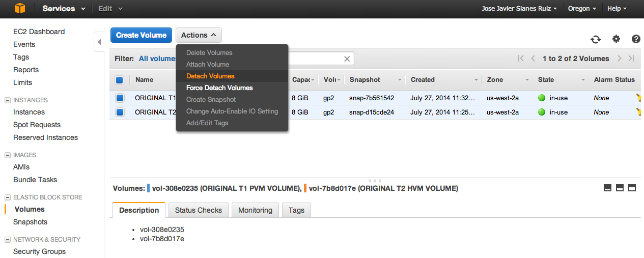This screenshot has width=644, height=258.
Task: Set details panel to half height
Action: click(620, 188)
